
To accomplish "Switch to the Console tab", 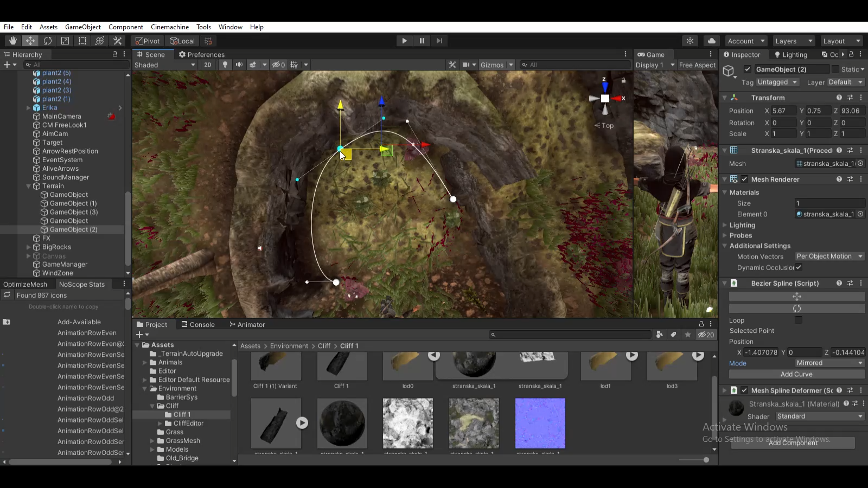I will [x=201, y=324].
